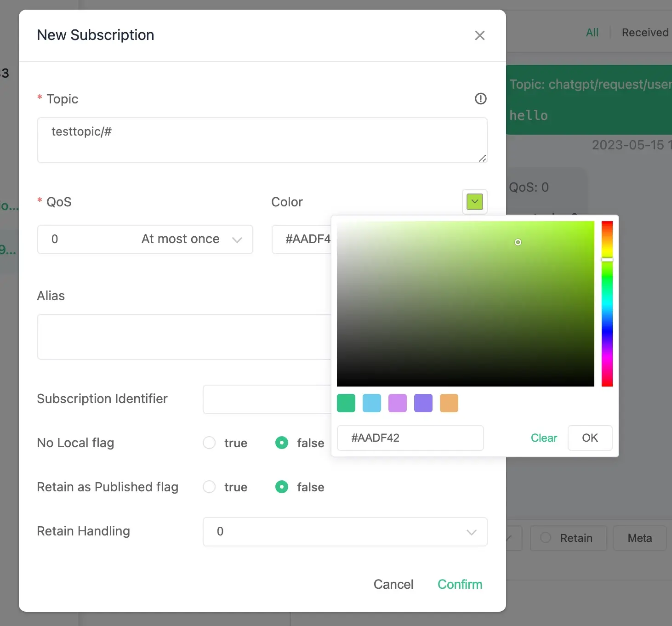Confirm the new subscription
Screen dimensions: 672x626
pos(460,584)
